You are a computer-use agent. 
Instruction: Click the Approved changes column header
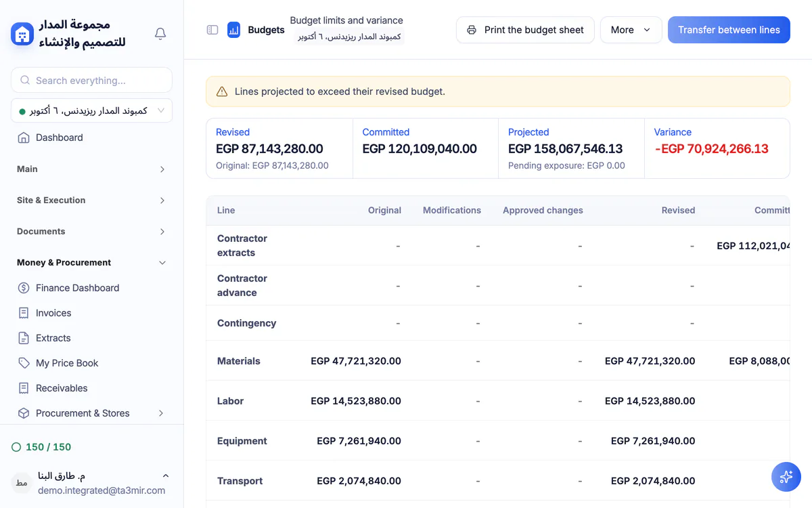543,210
